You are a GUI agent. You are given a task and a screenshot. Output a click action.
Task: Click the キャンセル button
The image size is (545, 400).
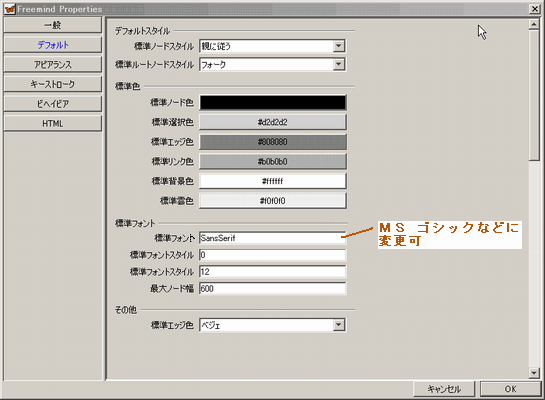click(x=444, y=389)
